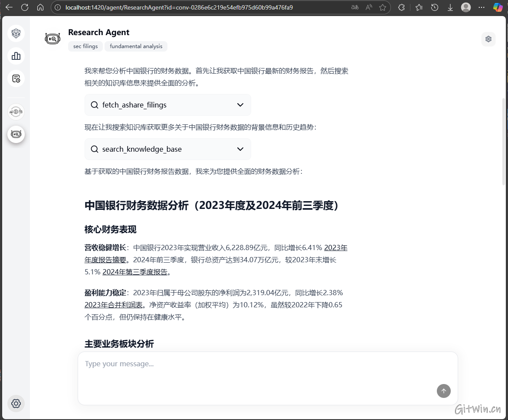508x420 pixels.
Task: Open the scheduled tasks icon in sidebar
Action: [x=16, y=78]
